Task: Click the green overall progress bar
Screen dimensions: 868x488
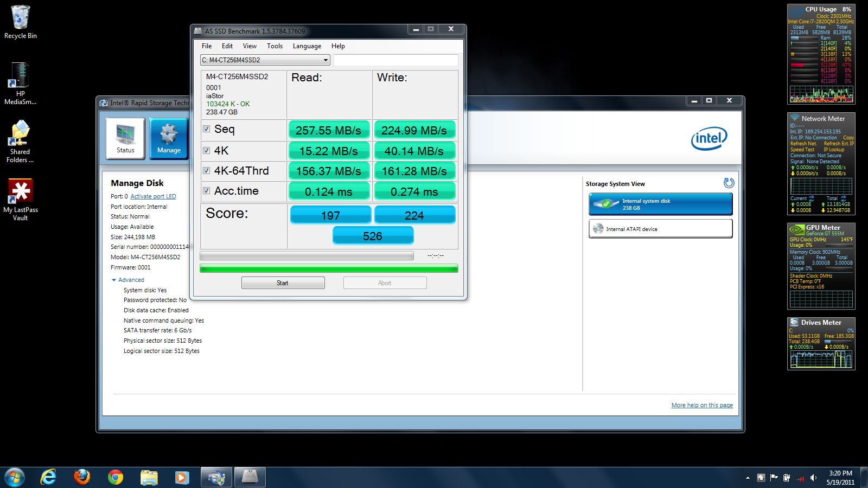Action: [x=329, y=268]
